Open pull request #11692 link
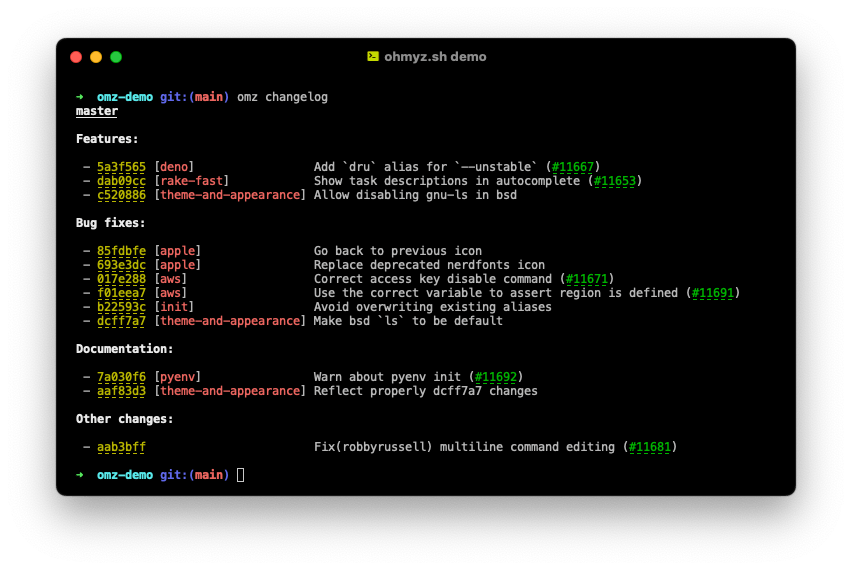852x570 pixels. 496,377
